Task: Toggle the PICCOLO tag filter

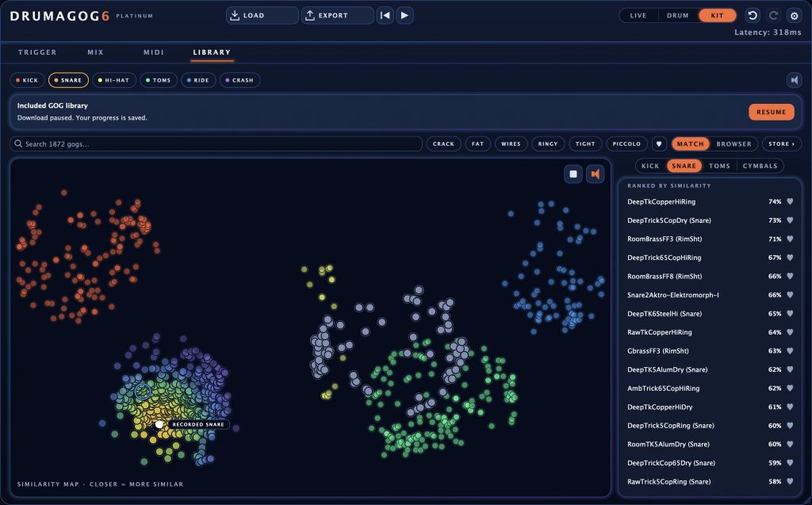Action: tap(626, 144)
